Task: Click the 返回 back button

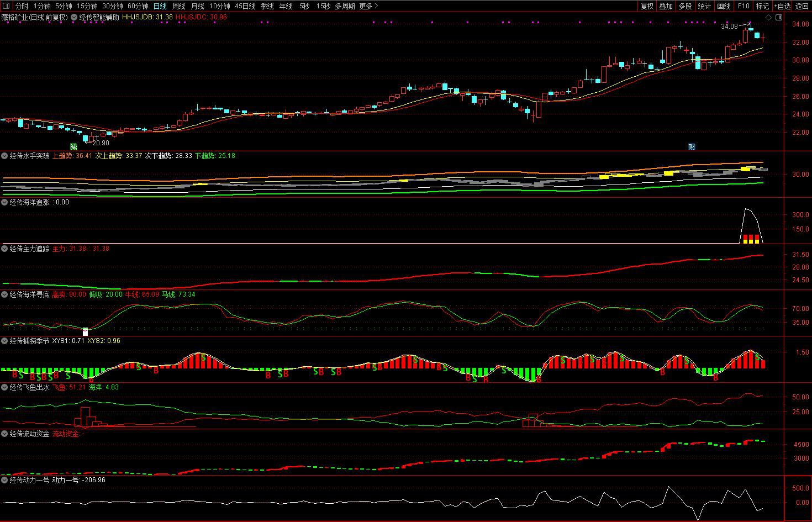Action: 802,6
